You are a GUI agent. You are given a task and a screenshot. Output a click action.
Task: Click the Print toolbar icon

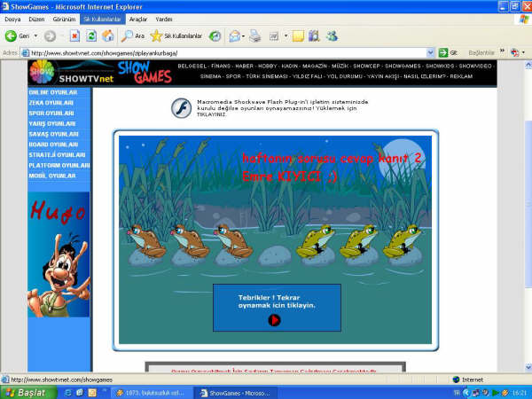click(x=254, y=35)
